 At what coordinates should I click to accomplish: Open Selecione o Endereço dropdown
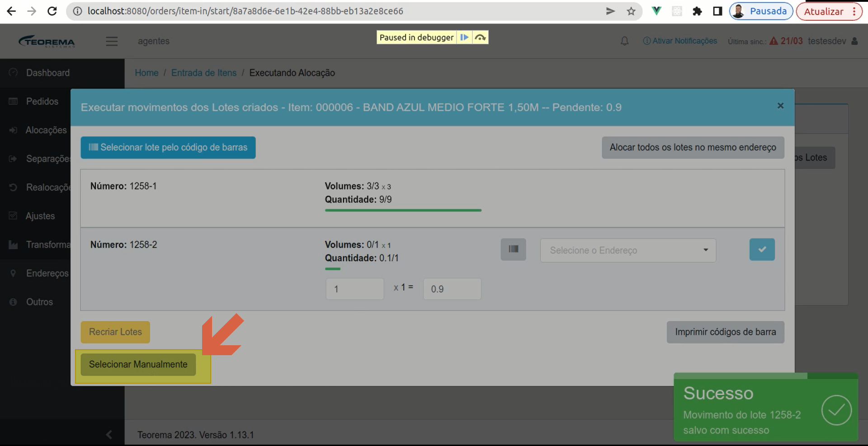[628, 250]
